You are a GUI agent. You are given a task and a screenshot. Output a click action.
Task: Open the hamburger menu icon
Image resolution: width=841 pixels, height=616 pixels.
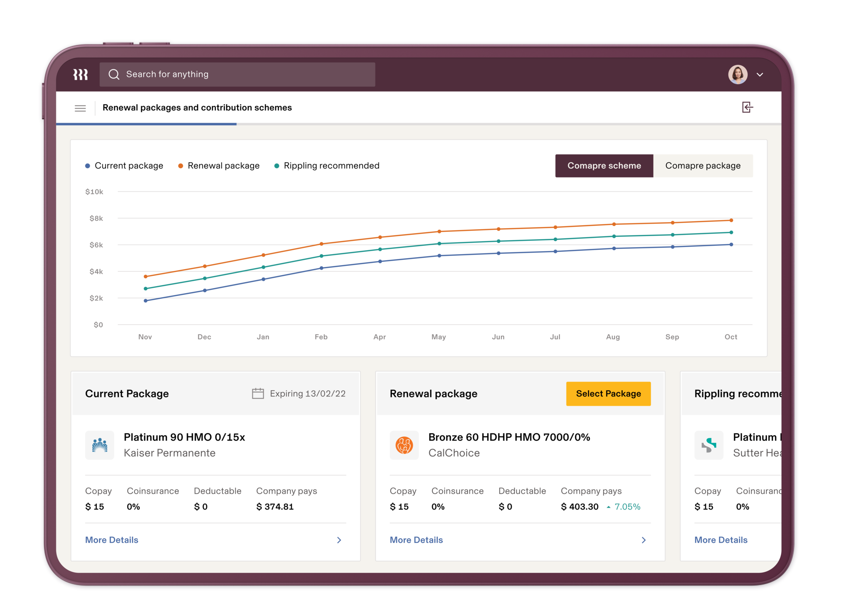click(x=80, y=108)
